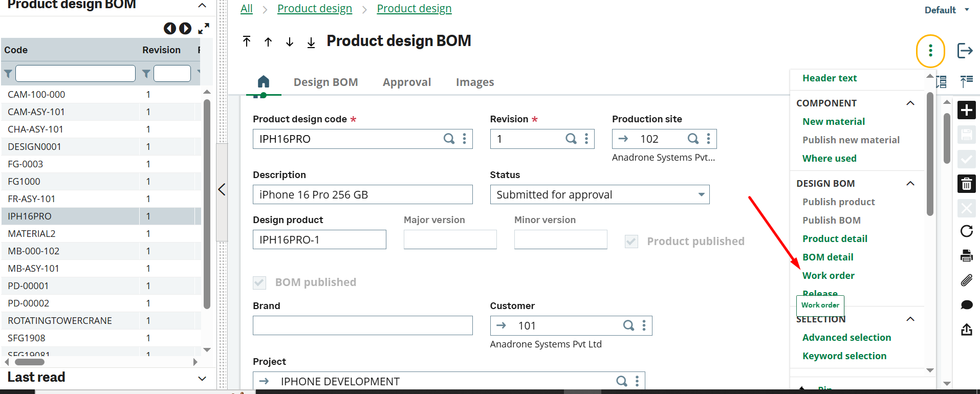The image size is (980, 394).
Task: Click the Print icon
Action: pyautogui.click(x=966, y=256)
